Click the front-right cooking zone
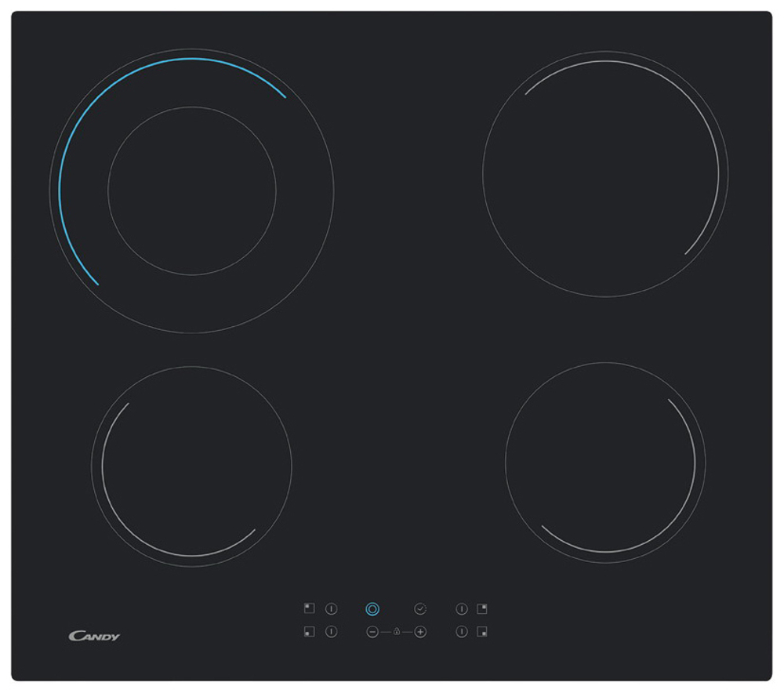This screenshot has width=784, height=693. coord(605,463)
